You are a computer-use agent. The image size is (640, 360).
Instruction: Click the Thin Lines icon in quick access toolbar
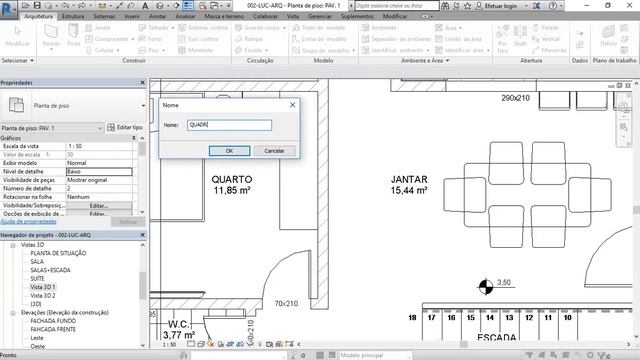pyautogui.click(x=188, y=6)
